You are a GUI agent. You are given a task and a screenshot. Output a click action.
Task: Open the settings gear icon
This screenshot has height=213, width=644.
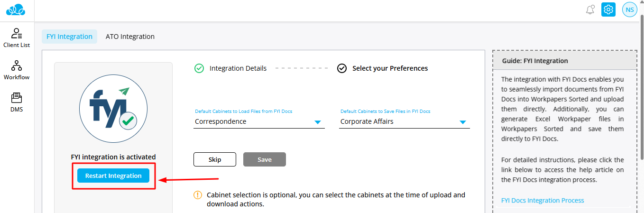pyautogui.click(x=608, y=9)
